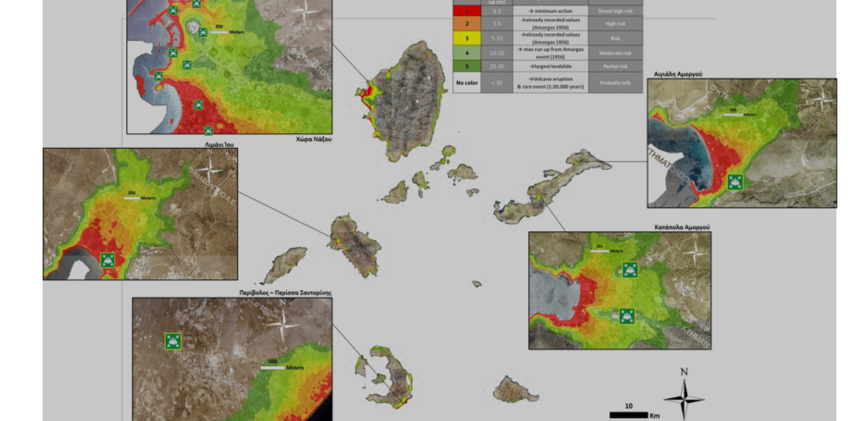Click the 'No color' legend cell
868x421 pixels.
(x=467, y=83)
